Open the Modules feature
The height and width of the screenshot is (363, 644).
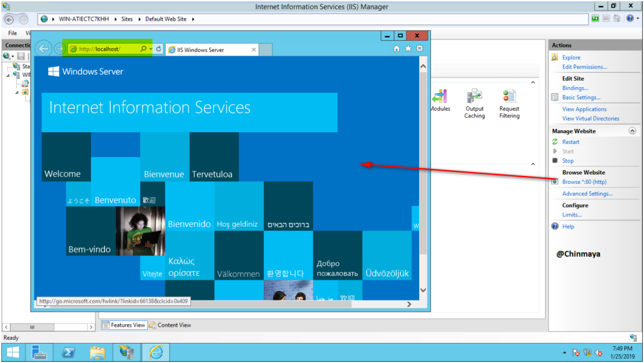pyautogui.click(x=440, y=101)
